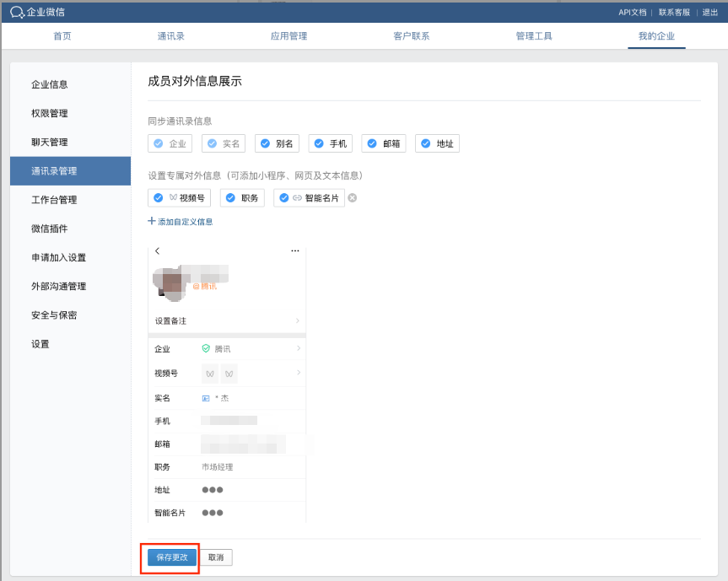Image resolution: width=728 pixels, height=581 pixels.
Task: Click the 退出 link
Action: pyautogui.click(x=710, y=13)
